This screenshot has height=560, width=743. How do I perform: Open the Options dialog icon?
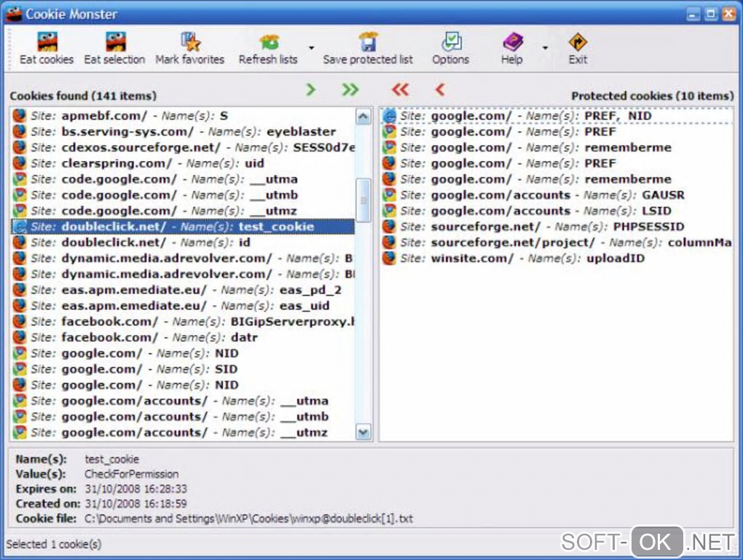[451, 42]
